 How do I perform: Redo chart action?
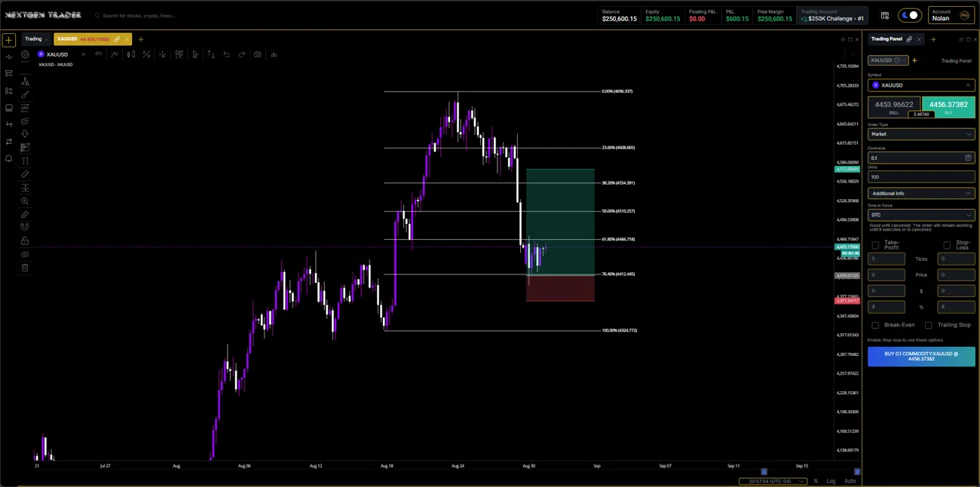coord(242,54)
